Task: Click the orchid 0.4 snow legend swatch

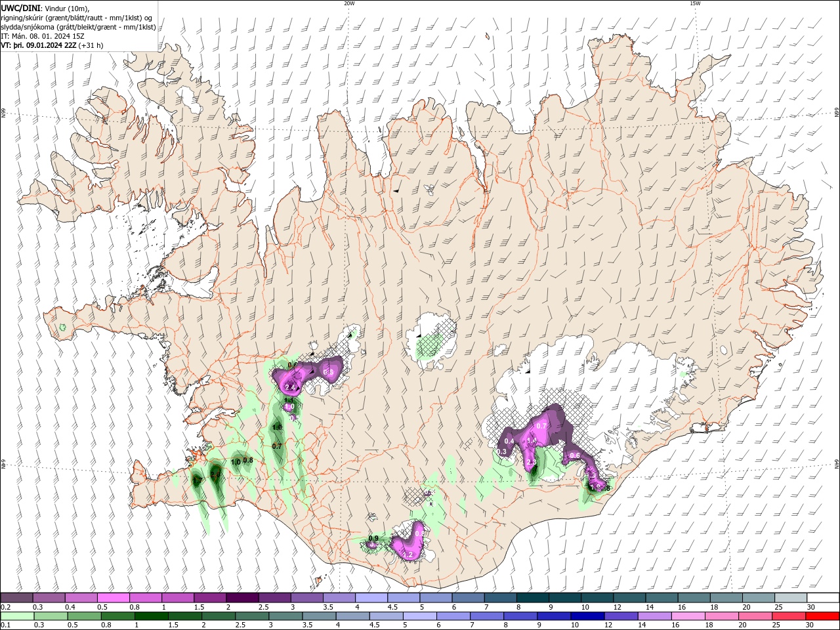Action: tap(81, 598)
